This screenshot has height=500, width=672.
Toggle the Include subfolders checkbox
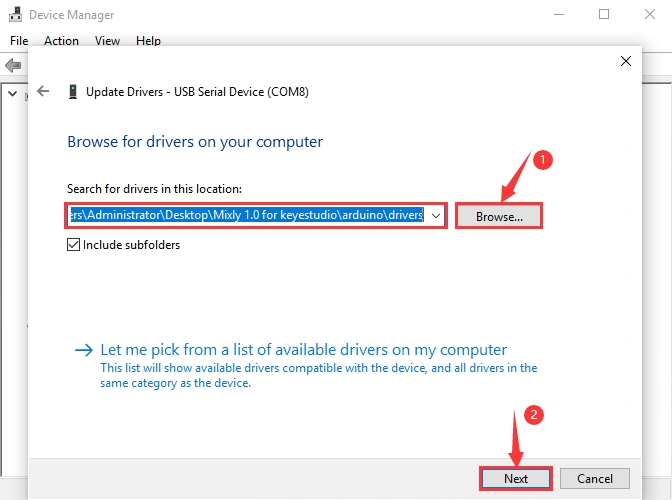[73, 245]
